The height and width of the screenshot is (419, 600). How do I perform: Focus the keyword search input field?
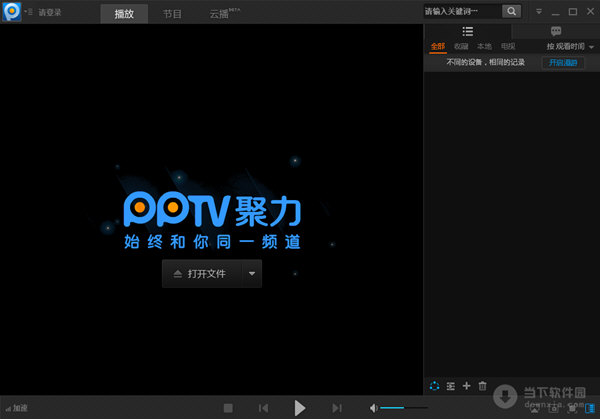(462, 11)
